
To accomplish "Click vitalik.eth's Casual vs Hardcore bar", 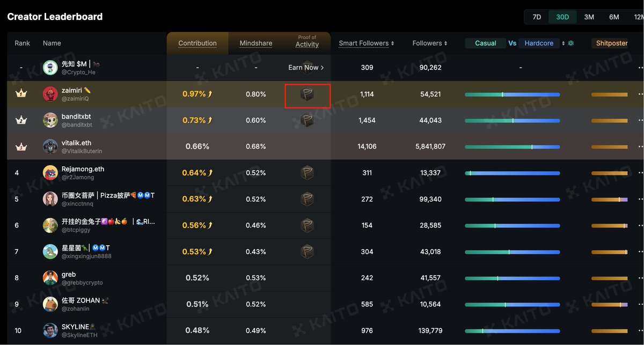I will (x=513, y=146).
